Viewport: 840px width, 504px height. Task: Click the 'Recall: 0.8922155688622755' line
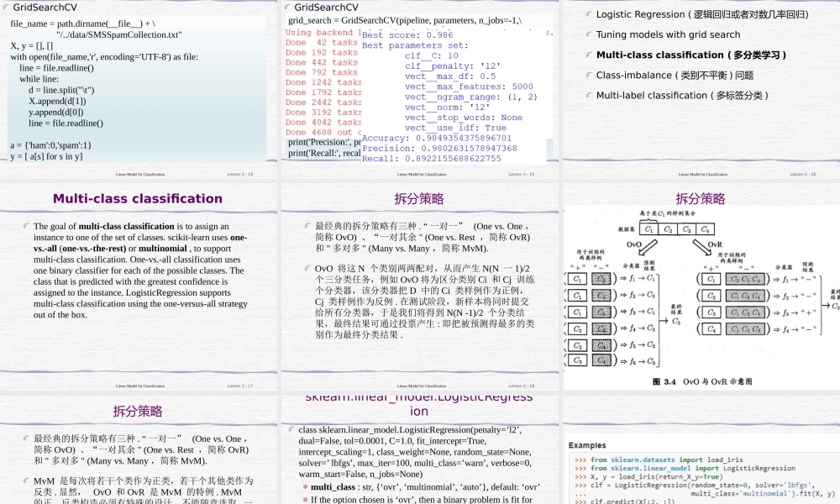click(x=431, y=159)
